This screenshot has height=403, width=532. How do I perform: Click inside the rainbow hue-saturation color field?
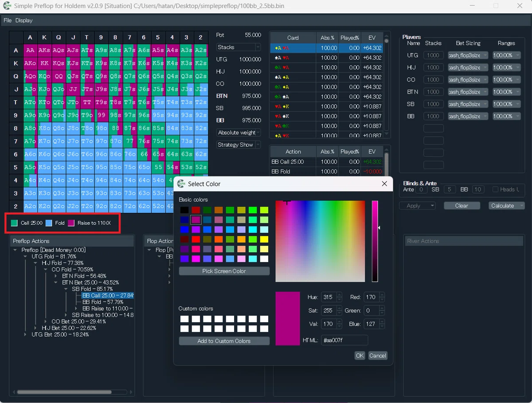[320, 241]
